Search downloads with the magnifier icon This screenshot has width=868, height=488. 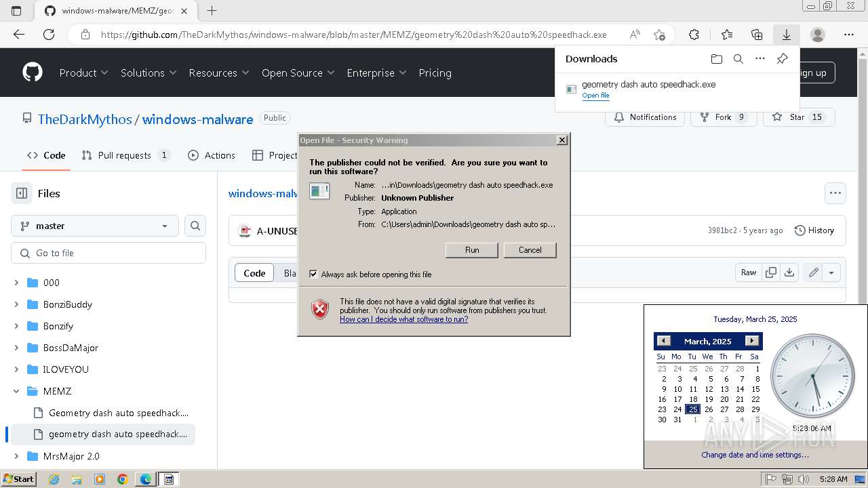(x=738, y=59)
